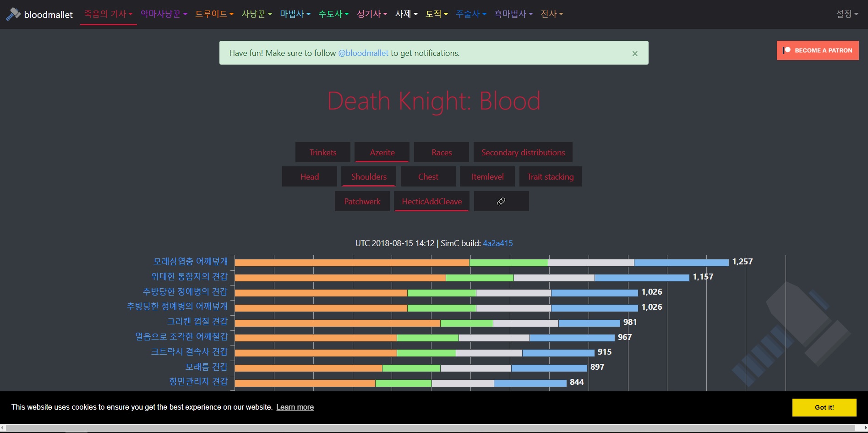Dismiss the Have fun notification banner
868x433 pixels.
[634, 54]
